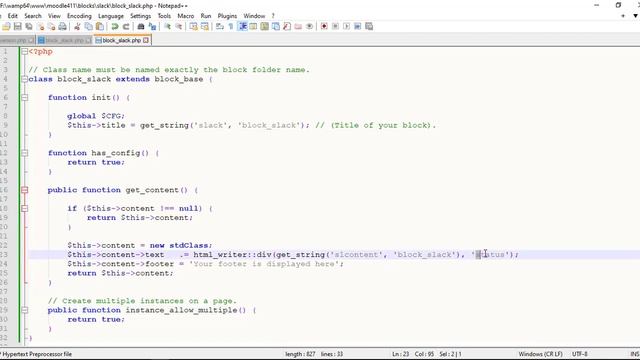Click the Open file toolbar icon

pyautogui.click(x=6, y=27)
